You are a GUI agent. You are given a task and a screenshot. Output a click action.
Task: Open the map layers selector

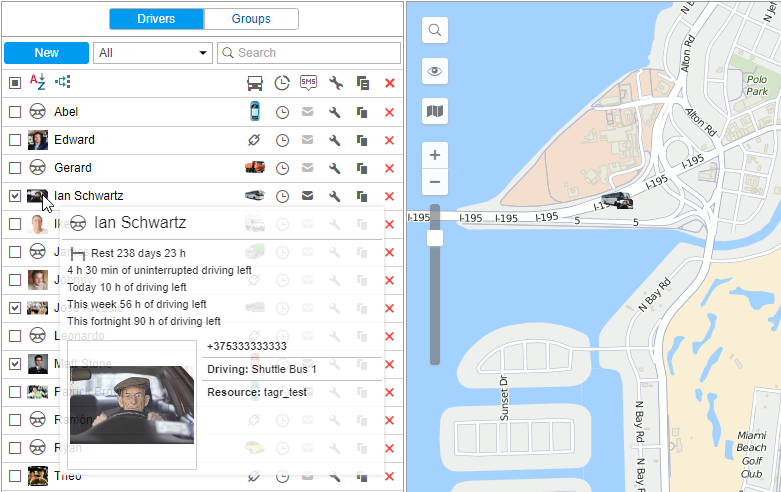click(435, 111)
